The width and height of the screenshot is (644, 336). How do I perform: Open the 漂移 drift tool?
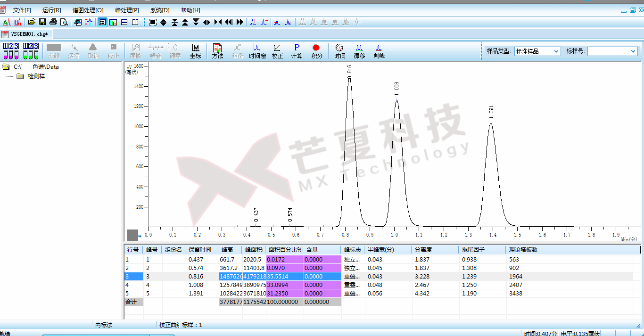point(359,51)
